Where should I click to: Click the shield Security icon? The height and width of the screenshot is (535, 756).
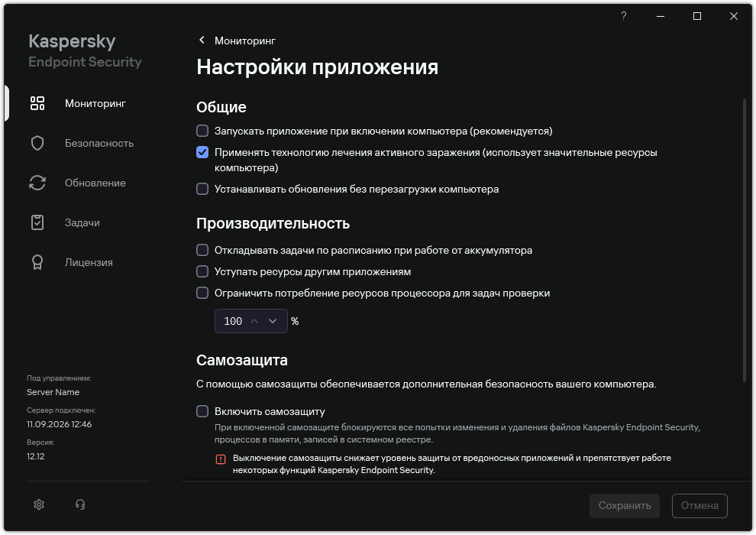(x=37, y=143)
